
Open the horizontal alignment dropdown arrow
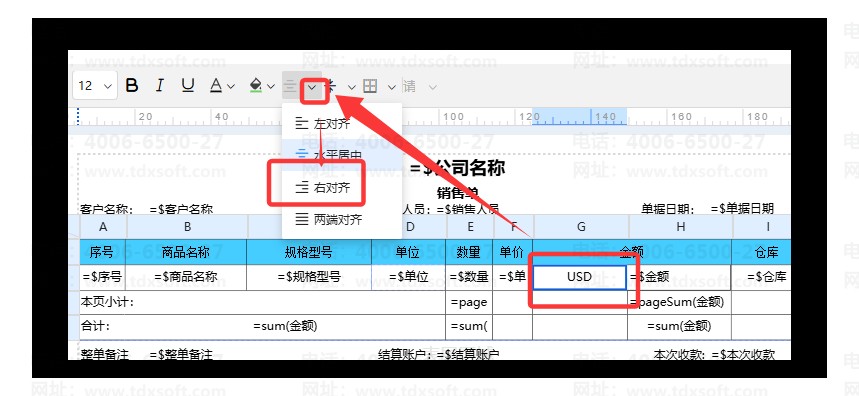click(312, 87)
